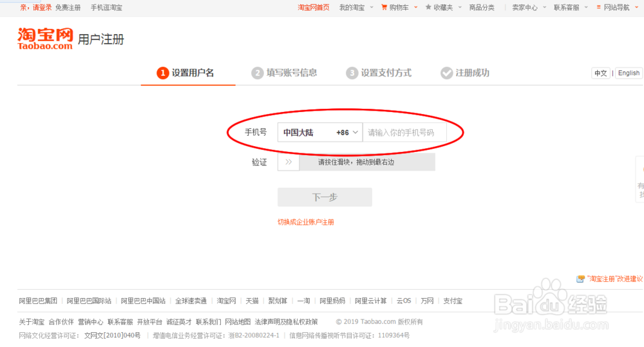The height and width of the screenshot is (347, 644).
Task: Select step 3 设置支付方式 tab
Action: pyautogui.click(x=378, y=73)
